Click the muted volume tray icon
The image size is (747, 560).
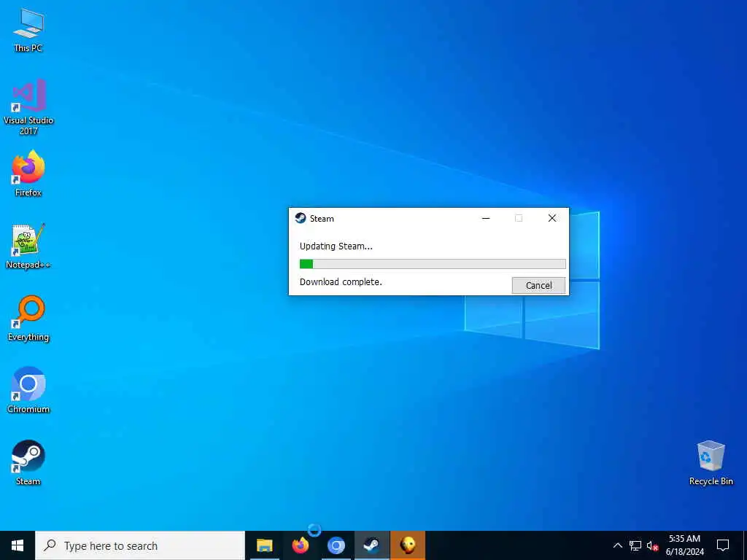pyautogui.click(x=652, y=545)
